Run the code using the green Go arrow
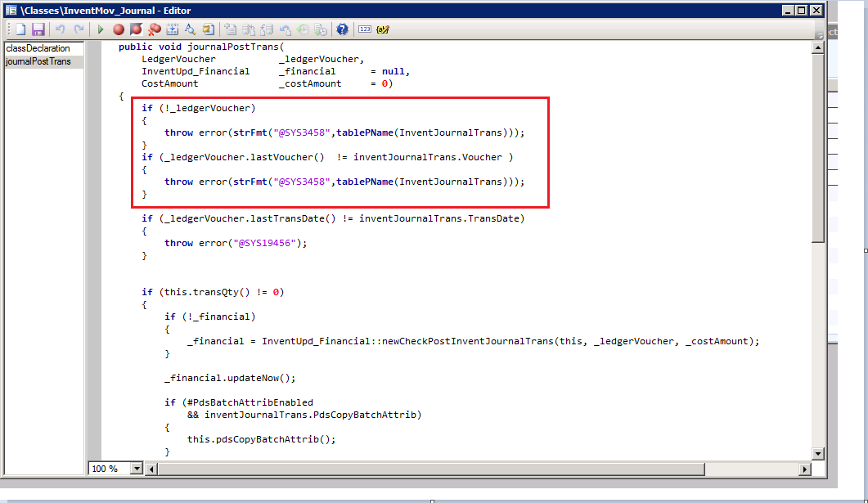Viewport: 868px width, 503px height. coord(101,29)
